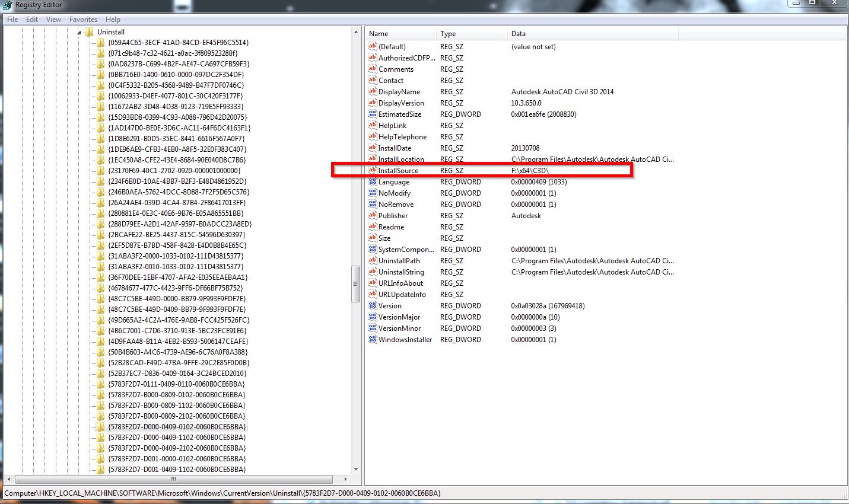Click folder icon for {23170F69-40C1-2702-0920-000001000000}
Screen dimensions: 849x504
(x=100, y=171)
